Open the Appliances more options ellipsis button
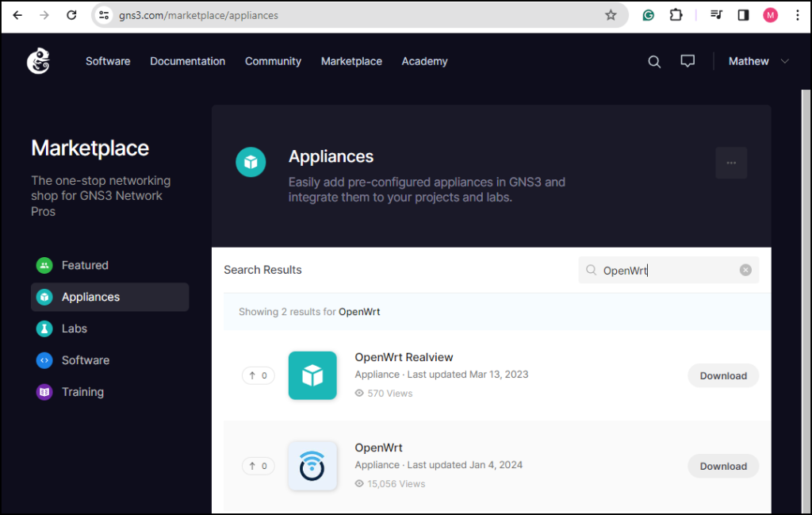 point(731,163)
